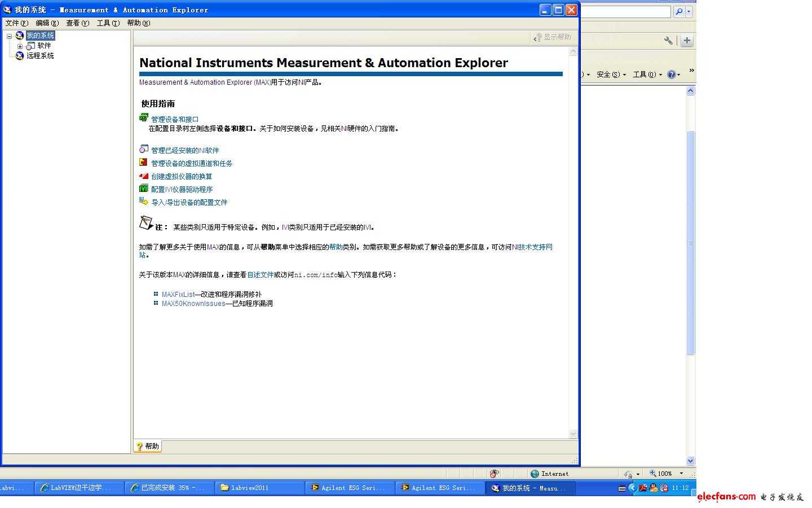Viewport: 812px width, 508px height.
Task: Open browser search options dropdown arrow
Action: [x=689, y=11]
